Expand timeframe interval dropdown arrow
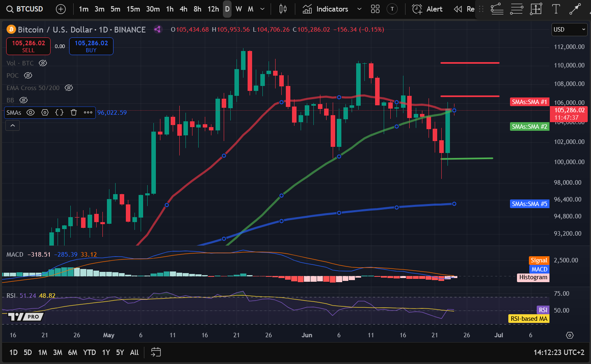 pyautogui.click(x=262, y=9)
